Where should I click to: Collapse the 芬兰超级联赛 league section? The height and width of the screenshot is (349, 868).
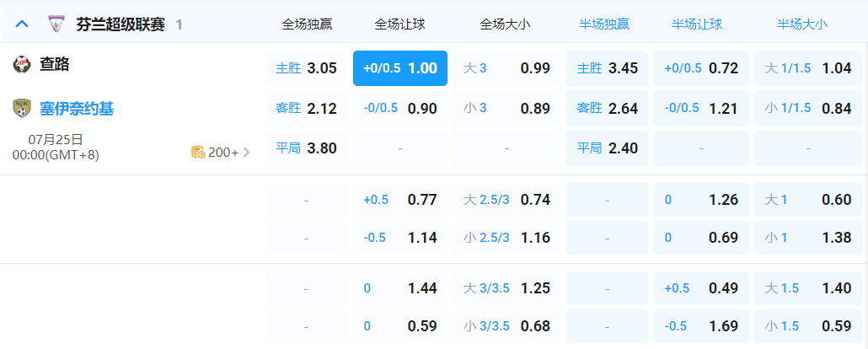(x=22, y=24)
